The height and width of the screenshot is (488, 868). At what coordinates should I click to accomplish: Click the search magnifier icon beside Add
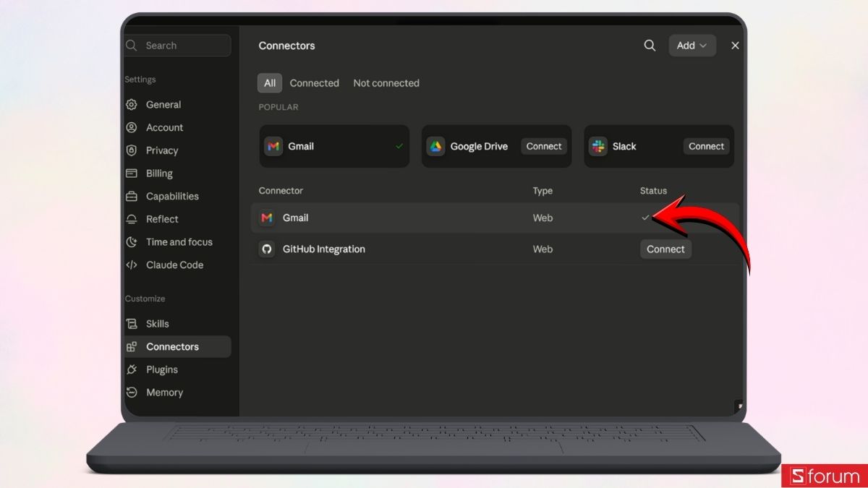click(650, 46)
